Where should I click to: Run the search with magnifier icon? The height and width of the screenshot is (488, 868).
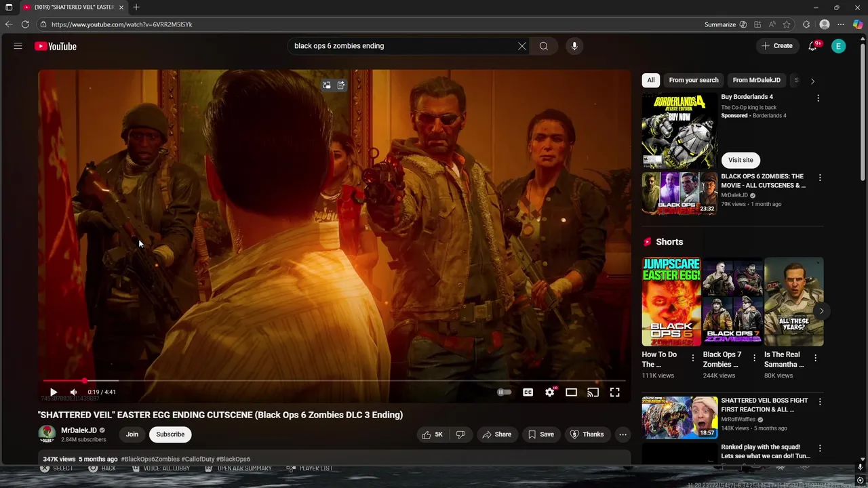tap(543, 46)
